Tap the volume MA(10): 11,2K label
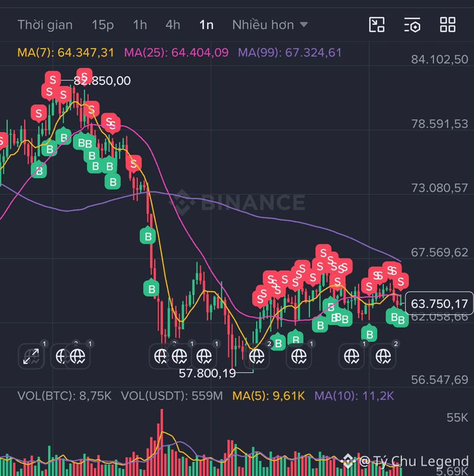 pos(354,395)
